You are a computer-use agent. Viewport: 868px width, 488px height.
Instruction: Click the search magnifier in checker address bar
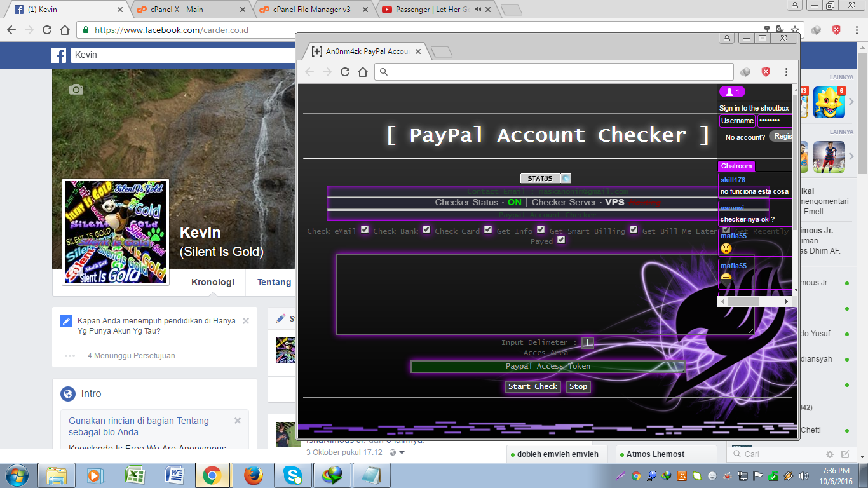(x=384, y=72)
